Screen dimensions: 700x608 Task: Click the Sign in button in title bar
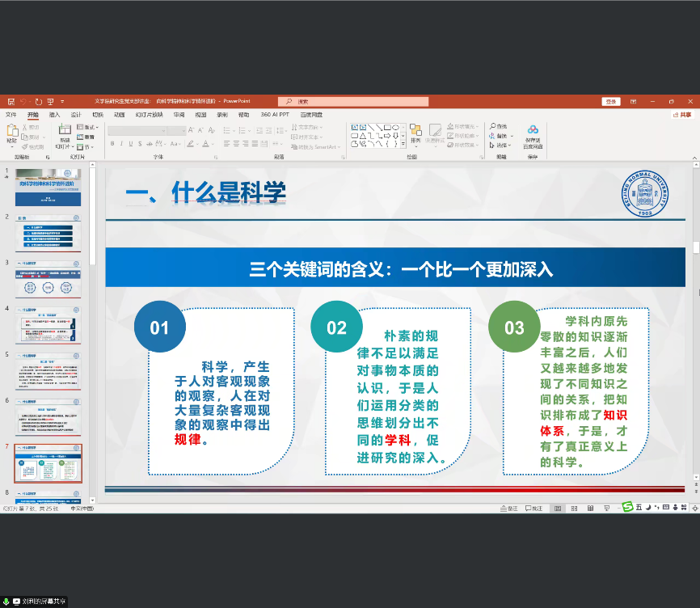click(610, 102)
